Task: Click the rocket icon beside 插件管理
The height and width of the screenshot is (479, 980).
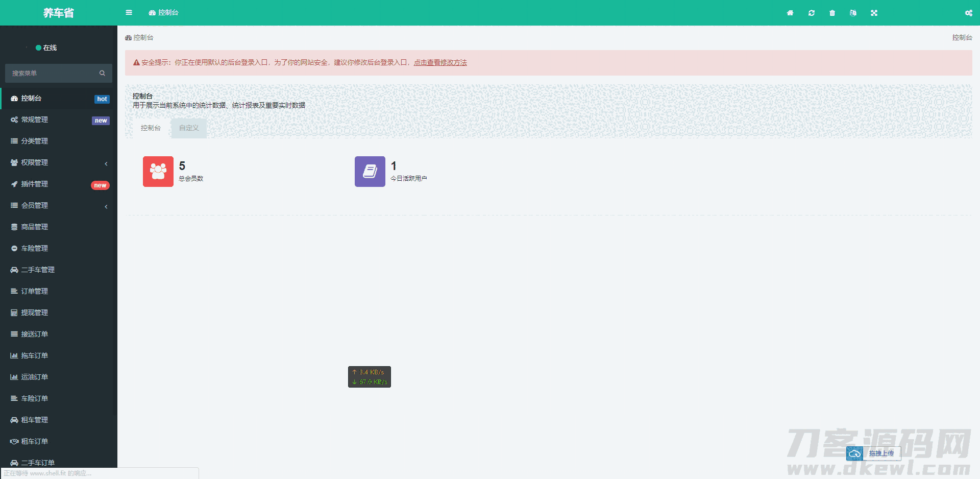Action: 14,184
